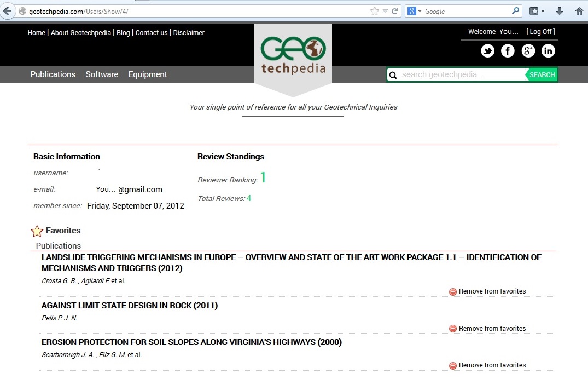Reload the page with the refresh icon
The width and height of the screenshot is (588, 379).
[394, 12]
